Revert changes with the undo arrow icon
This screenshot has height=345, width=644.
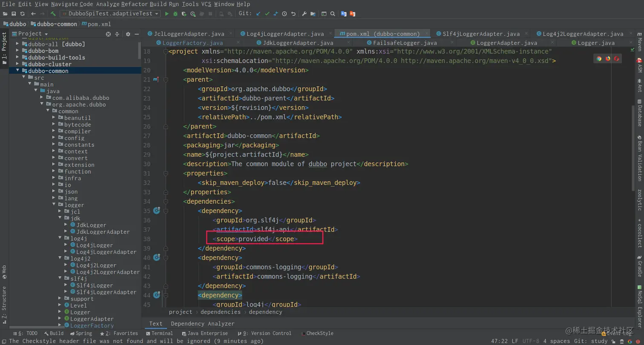pyautogui.click(x=293, y=14)
